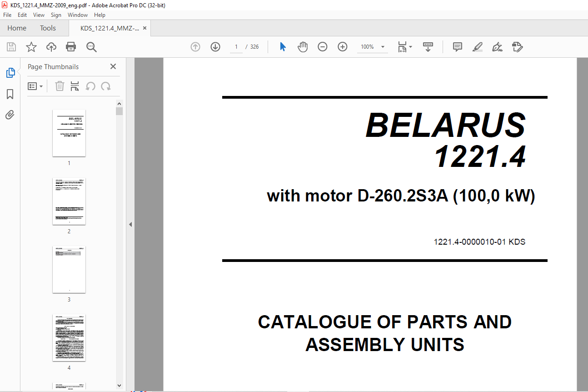
Task: Open thumbnails panel options dropdown
Action: pyautogui.click(x=35, y=86)
